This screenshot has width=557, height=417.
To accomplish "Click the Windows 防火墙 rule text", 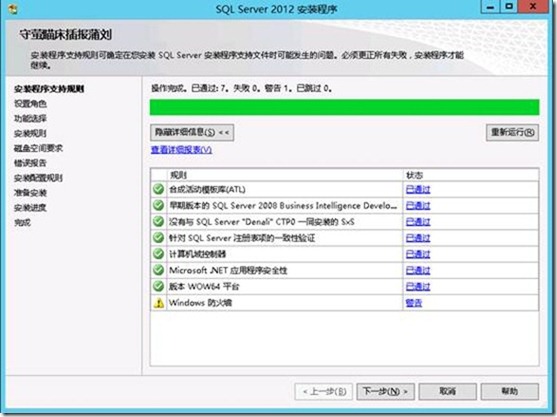I will point(200,303).
